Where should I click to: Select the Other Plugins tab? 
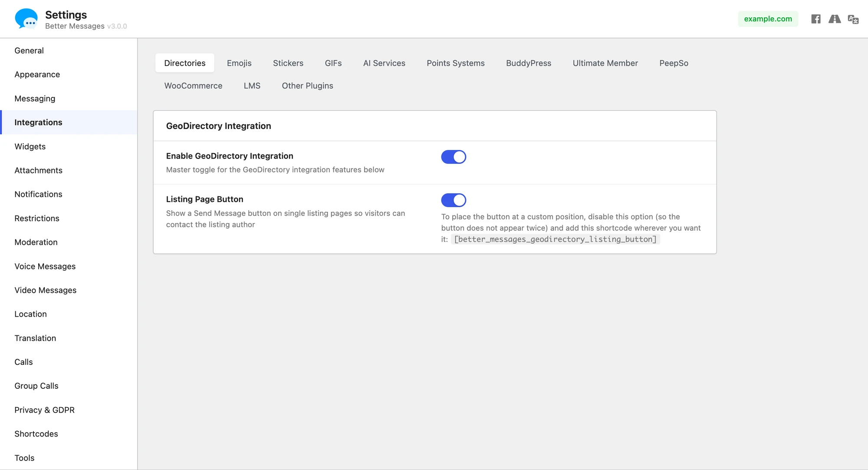[308, 86]
